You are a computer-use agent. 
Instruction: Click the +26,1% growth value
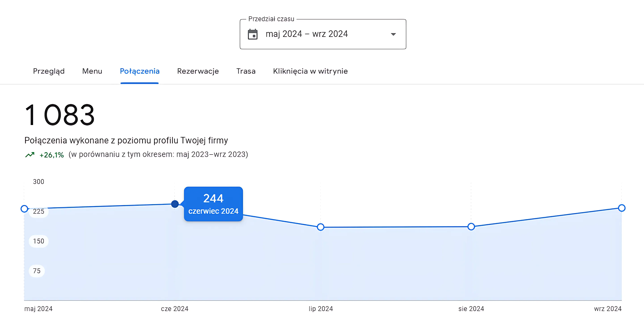51,155
